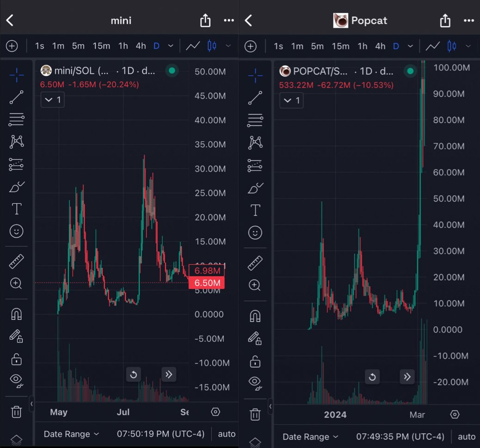This screenshot has height=448, width=480.
Task: Go back from the Popcat chart screen
Action: (249, 20)
